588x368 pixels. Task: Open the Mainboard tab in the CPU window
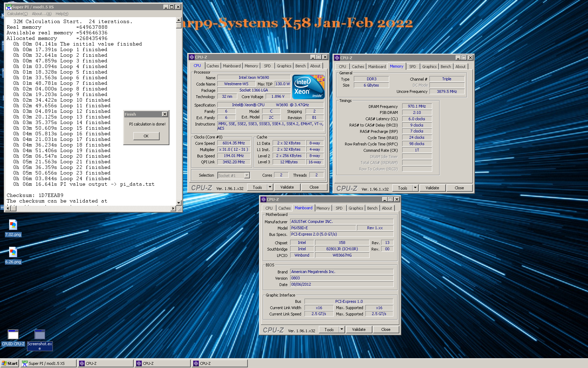[x=232, y=66]
